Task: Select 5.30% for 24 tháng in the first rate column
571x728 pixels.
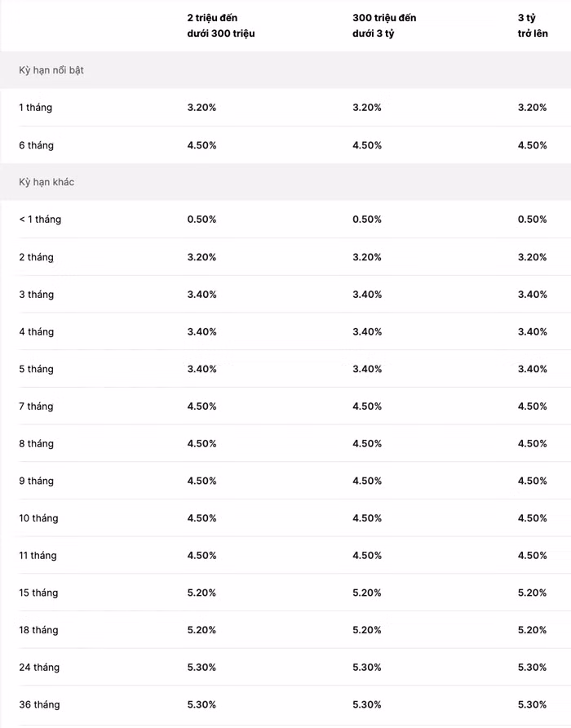Action: tap(201, 668)
